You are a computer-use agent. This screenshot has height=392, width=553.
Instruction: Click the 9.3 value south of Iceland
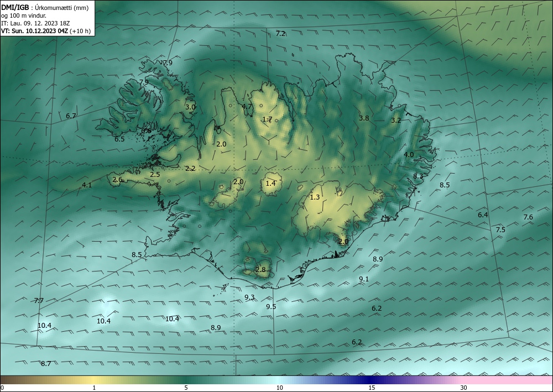tap(250, 297)
